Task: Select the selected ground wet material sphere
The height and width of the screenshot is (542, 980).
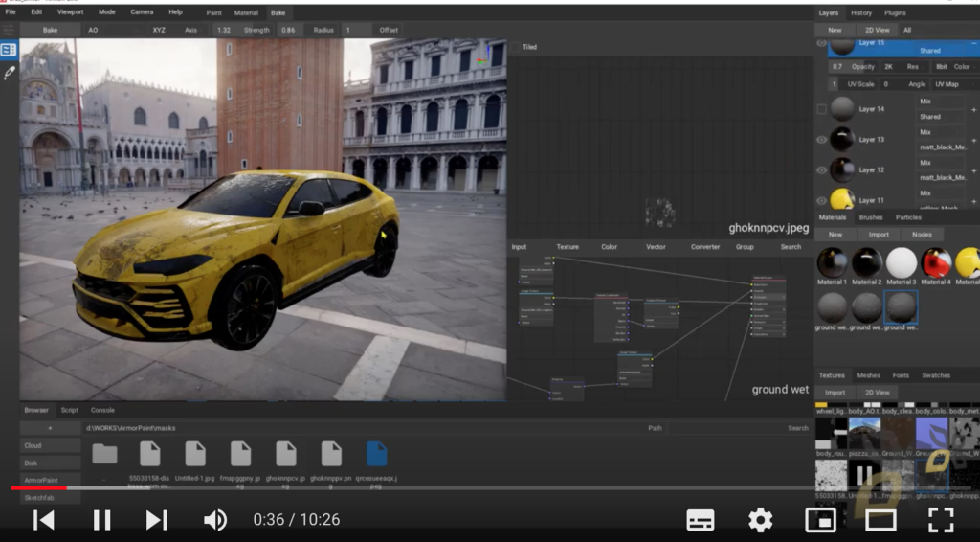Action: pyautogui.click(x=901, y=307)
